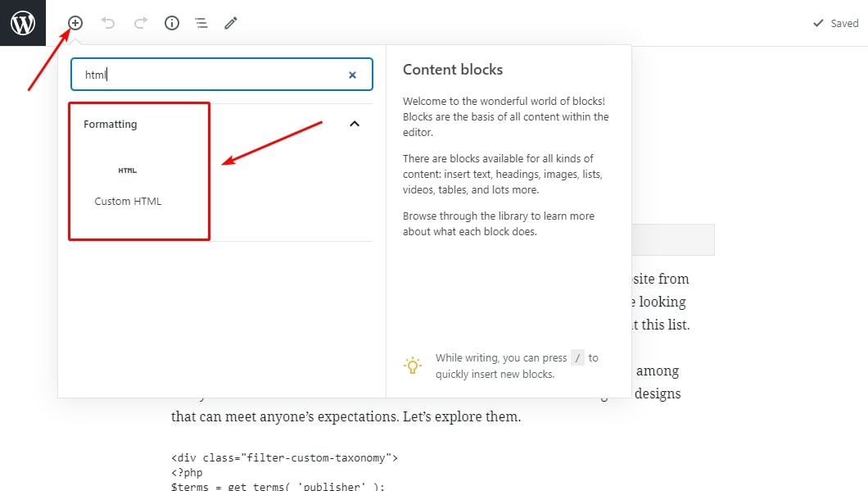The height and width of the screenshot is (491, 868).
Task: Open the content structure info icon
Action: point(172,23)
